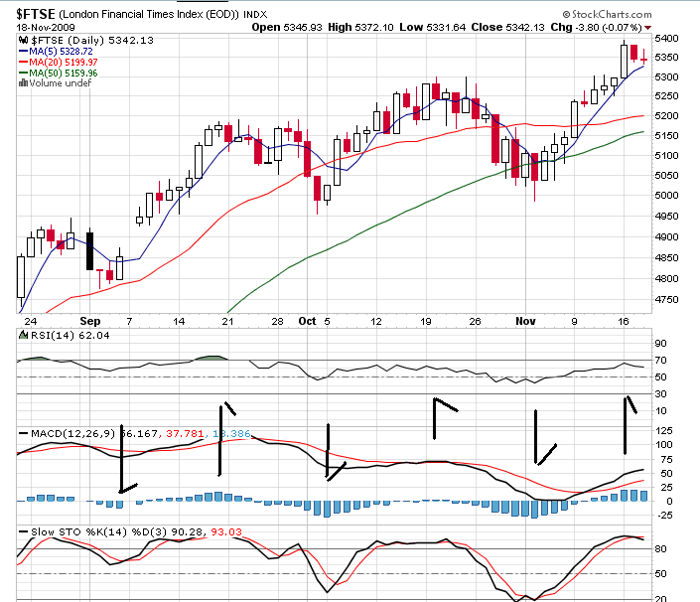700x602 pixels.
Task: Click the 18-Nov-2009 date
Action: (x=46, y=27)
